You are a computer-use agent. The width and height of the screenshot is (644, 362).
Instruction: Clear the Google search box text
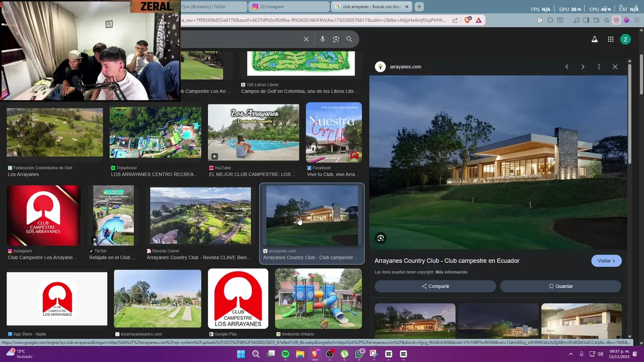click(306, 39)
